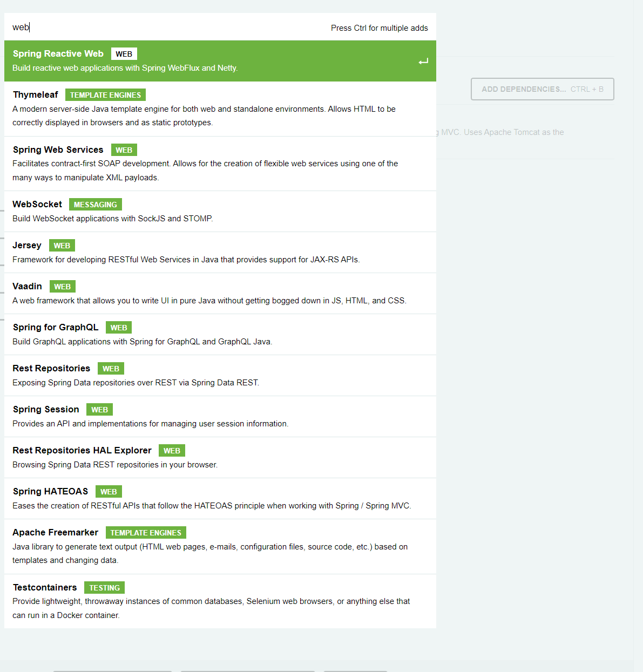Select the Jersey dependency

point(220,253)
